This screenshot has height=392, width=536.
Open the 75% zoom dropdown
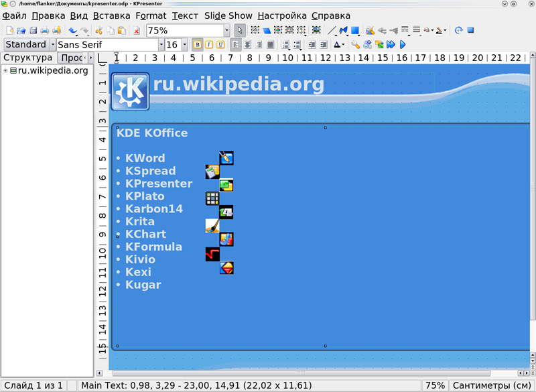226,31
